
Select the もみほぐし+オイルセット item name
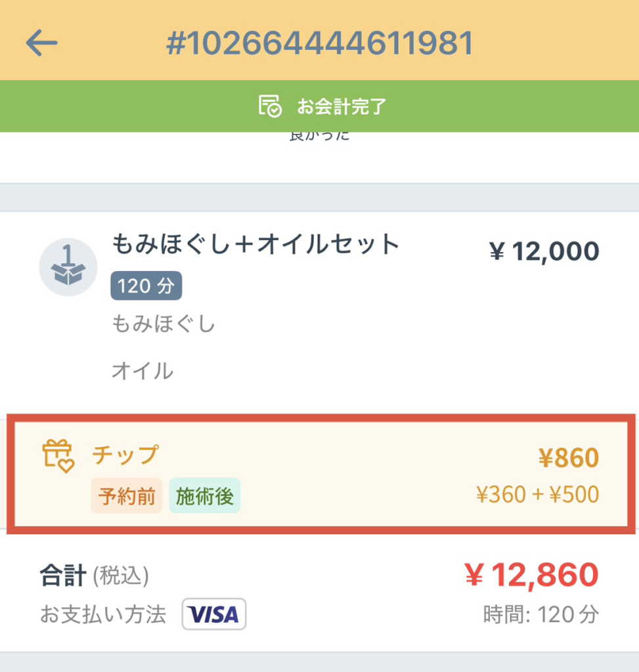pyautogui.click(x=256, y=245)
